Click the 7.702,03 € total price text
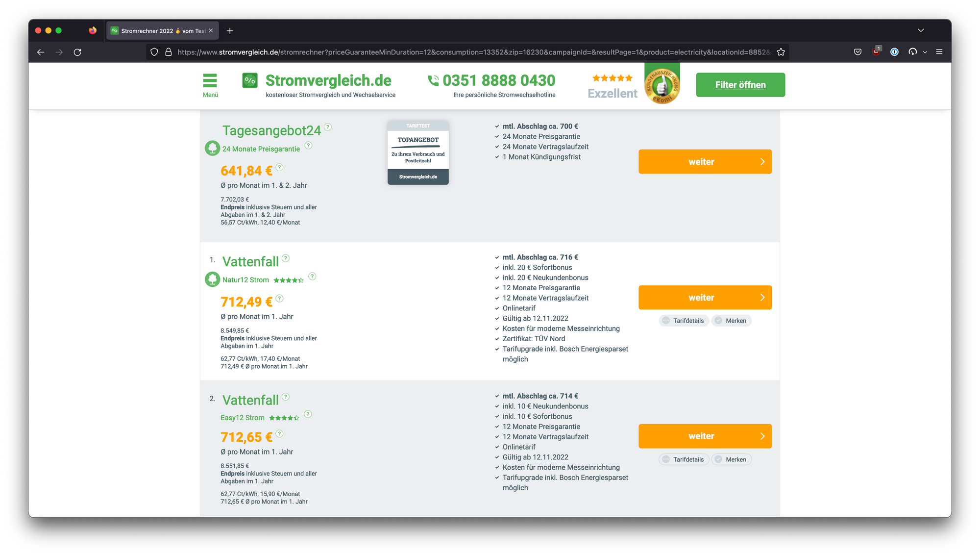 click(235, 200)
